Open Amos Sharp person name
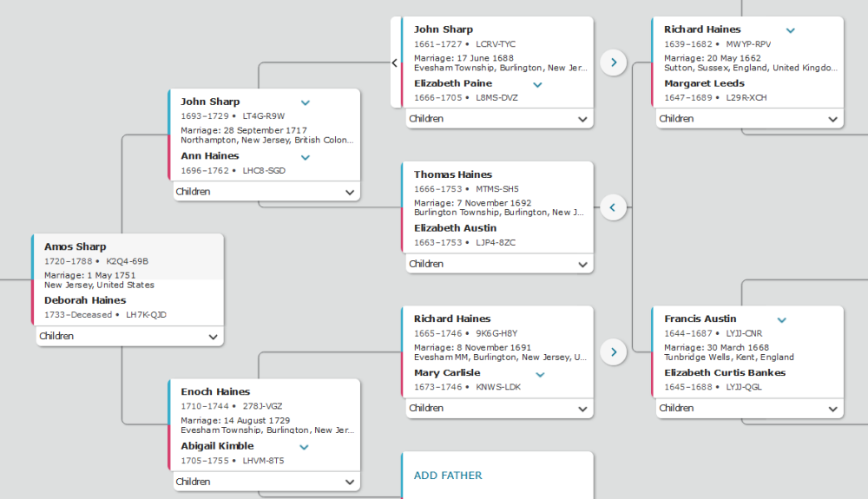Screen dimensions: 868x499 pos(76,246)
